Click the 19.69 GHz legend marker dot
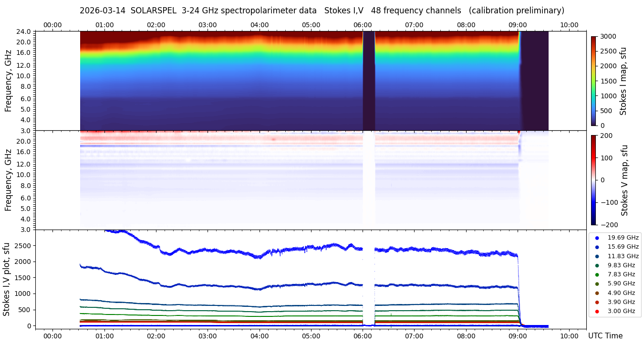This screenshot has width=644, height=346. coord(597,238)
